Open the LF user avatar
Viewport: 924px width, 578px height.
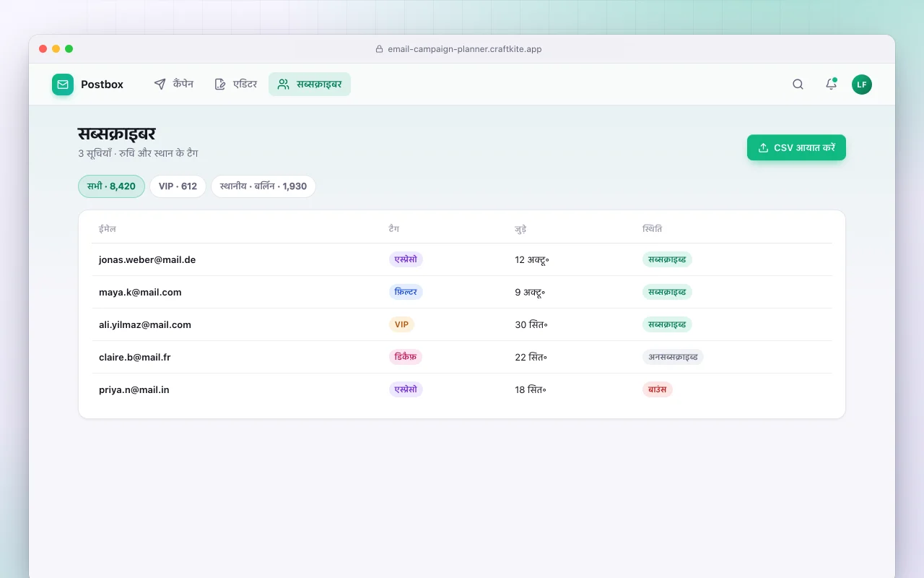[x=862, y=85]
